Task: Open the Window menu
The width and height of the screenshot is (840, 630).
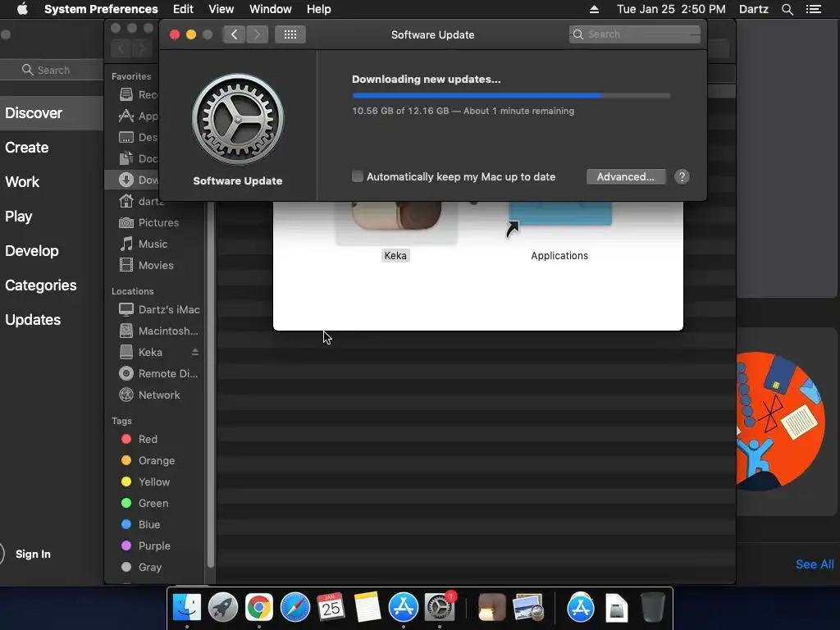Action: click(x=270, y=9)
